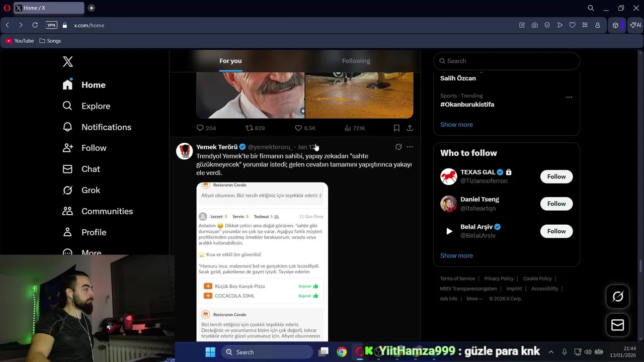Image resolution: width=644 pixels, height=362 pixels.
Task: Click the X Search field
Action: point(507,61)
